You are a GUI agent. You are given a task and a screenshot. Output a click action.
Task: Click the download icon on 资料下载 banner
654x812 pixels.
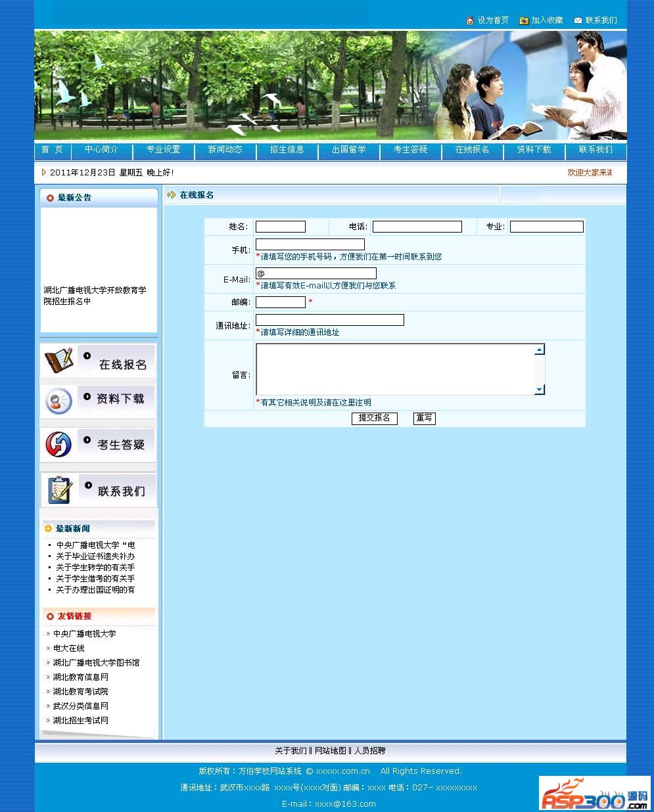[58, 401]
